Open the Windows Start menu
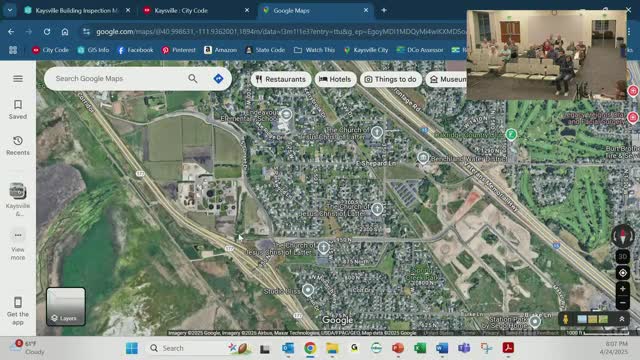 tap(131, 348)
